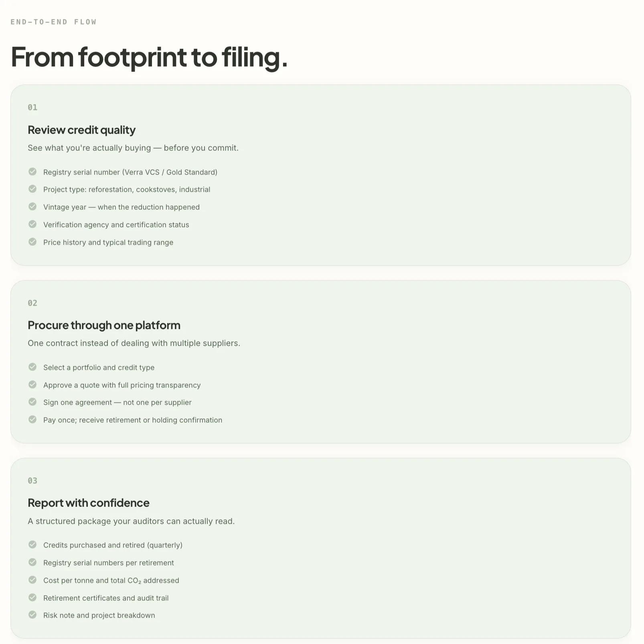Viewport: 644px width, 644px height.
Task: Click the check icon for Credits purchased and retired
Action: [x=32, y=545]
